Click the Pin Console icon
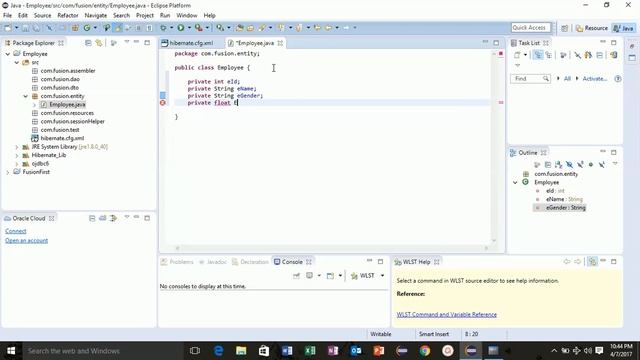640x360 pixels. click(x=296, y=276)
